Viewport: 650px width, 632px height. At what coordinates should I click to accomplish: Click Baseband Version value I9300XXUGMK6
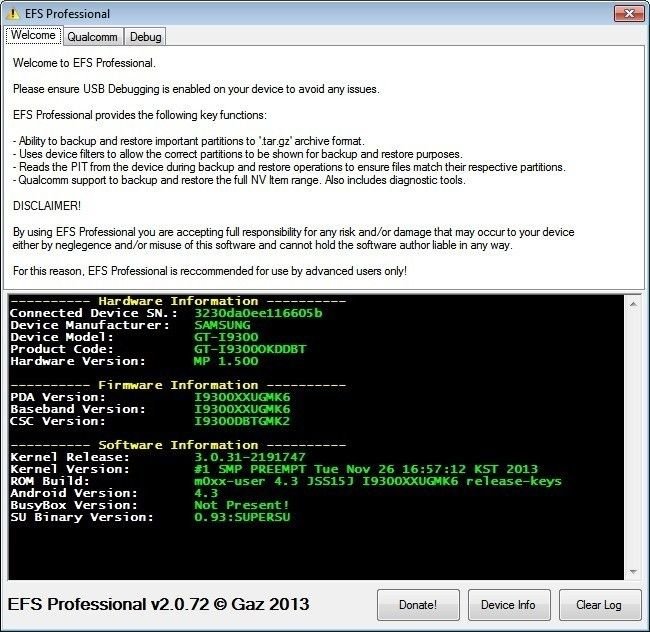pos(242,409)
